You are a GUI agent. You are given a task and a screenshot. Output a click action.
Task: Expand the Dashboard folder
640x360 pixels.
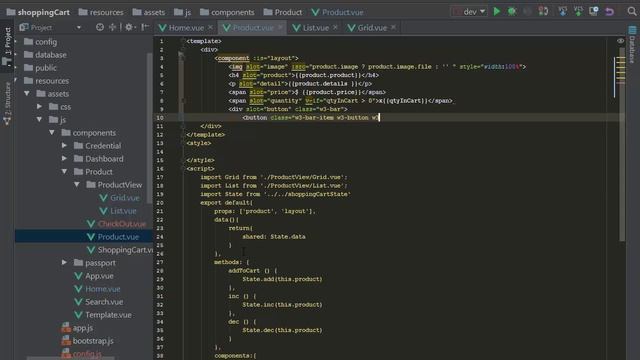[64, 158]
